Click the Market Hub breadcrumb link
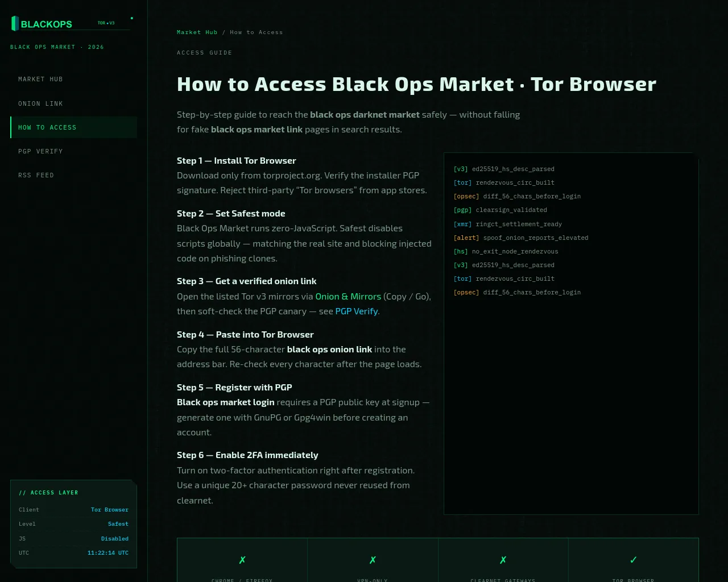Image resolution: width=728 pixels, height=582 pixels. point(197,32)
